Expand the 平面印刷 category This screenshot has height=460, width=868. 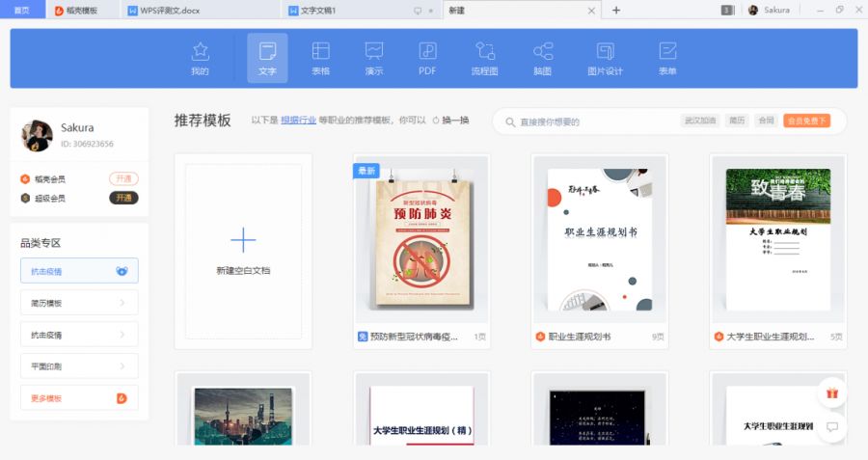pos(79,365)
